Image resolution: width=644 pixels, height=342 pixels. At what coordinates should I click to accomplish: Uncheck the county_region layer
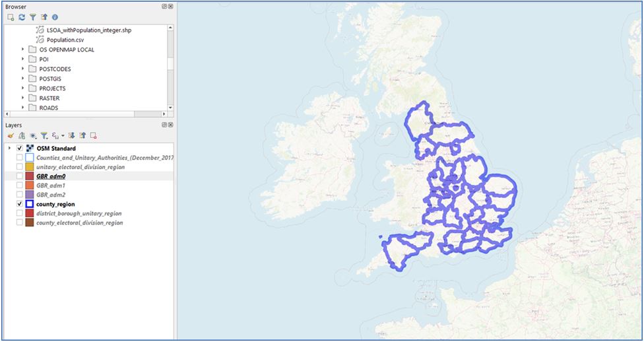pos(19,204)
